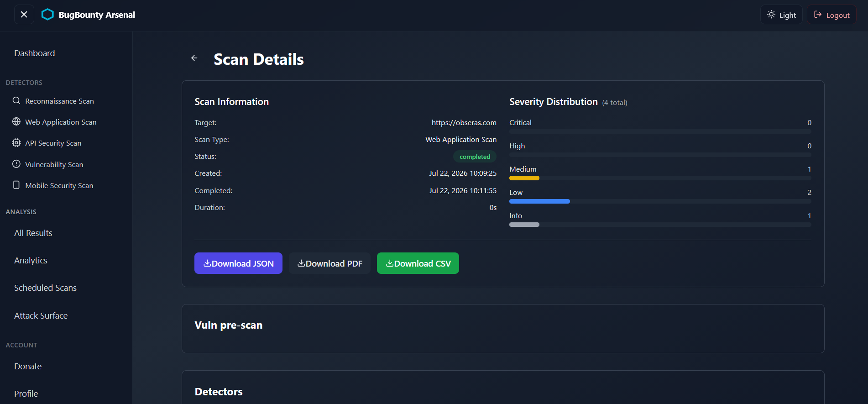This screenshot has height=404, width=868.
Task: Click the sun icon for Light theme
Action: tap(771, 15)
